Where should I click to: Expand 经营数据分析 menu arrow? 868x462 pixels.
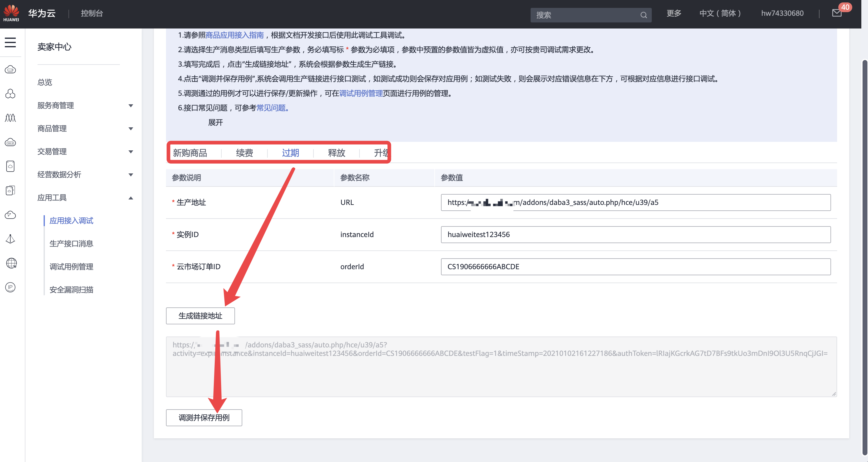[131, 175]
